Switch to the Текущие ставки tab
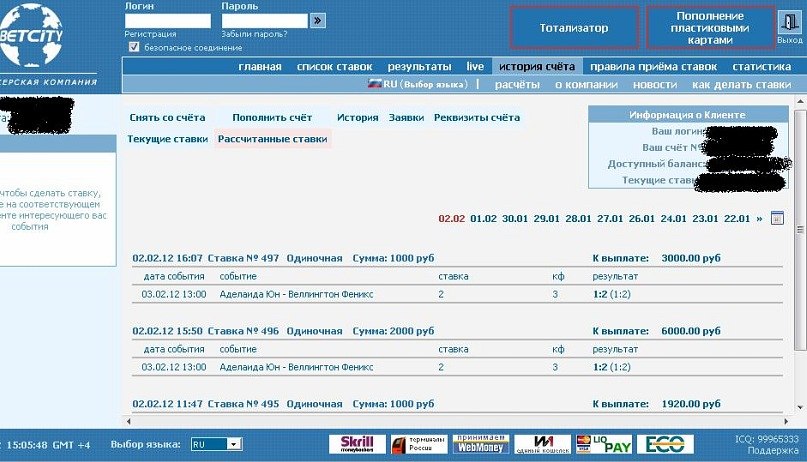 167,139
